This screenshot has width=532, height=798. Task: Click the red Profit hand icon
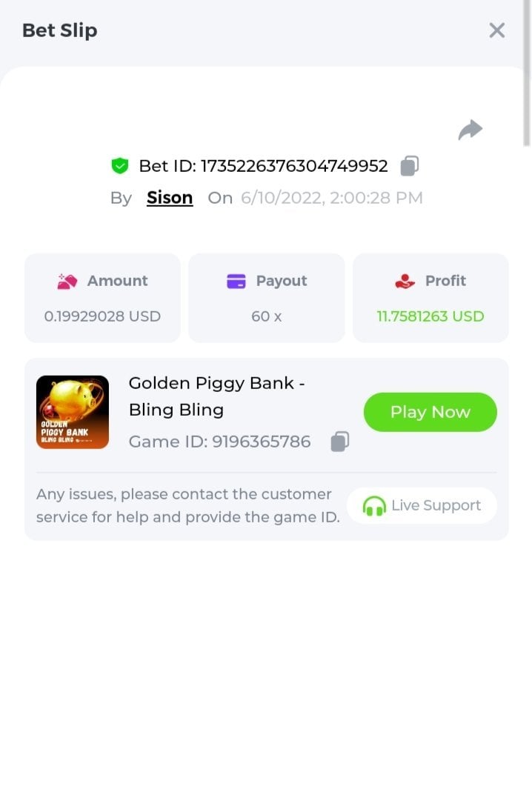[405, 281]
